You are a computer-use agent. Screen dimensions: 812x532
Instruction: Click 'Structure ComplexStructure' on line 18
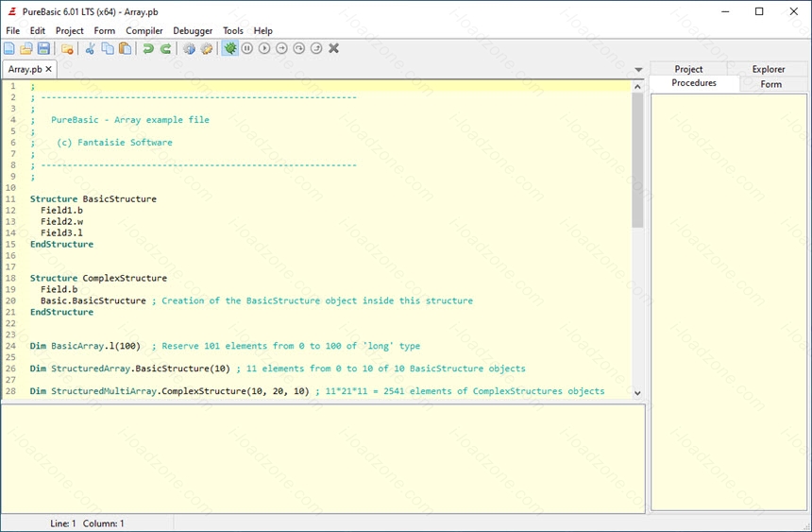click(98, 279)
